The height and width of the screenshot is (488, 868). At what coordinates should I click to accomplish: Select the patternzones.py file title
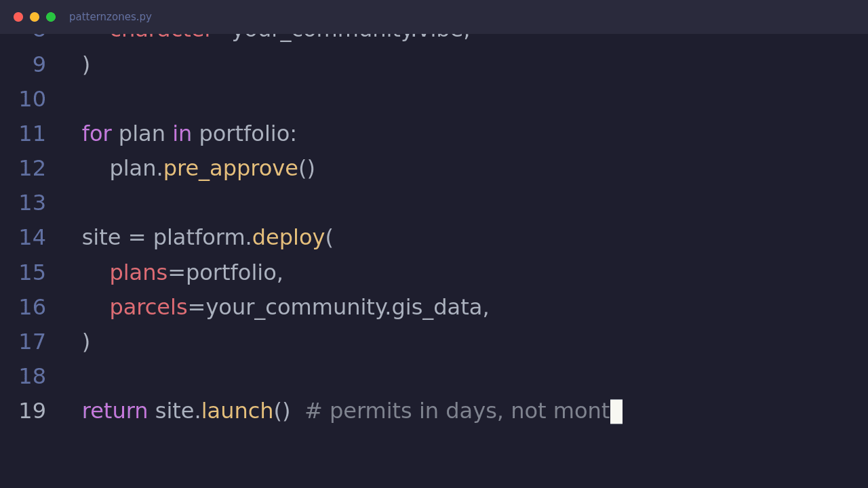point(111,17)
